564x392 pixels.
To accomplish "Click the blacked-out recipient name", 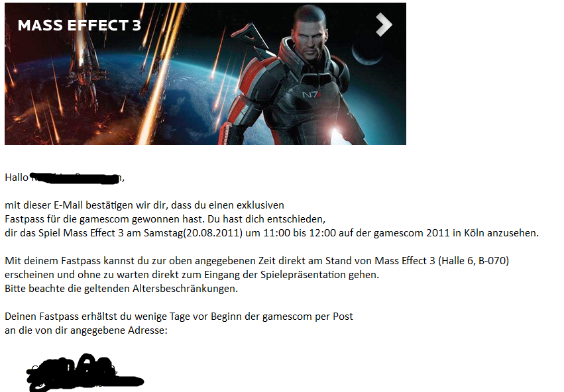I will click(x=76, y=178).
